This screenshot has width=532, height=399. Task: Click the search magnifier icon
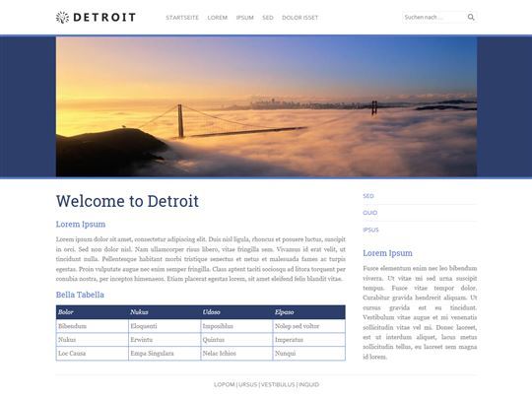point(471,17)
